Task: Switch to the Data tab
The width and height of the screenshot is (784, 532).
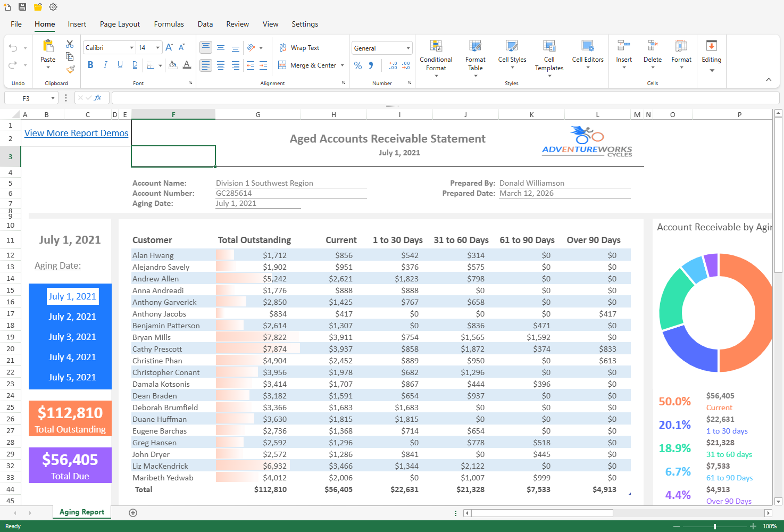Action: pyautogui.click(x=205, y=24)
